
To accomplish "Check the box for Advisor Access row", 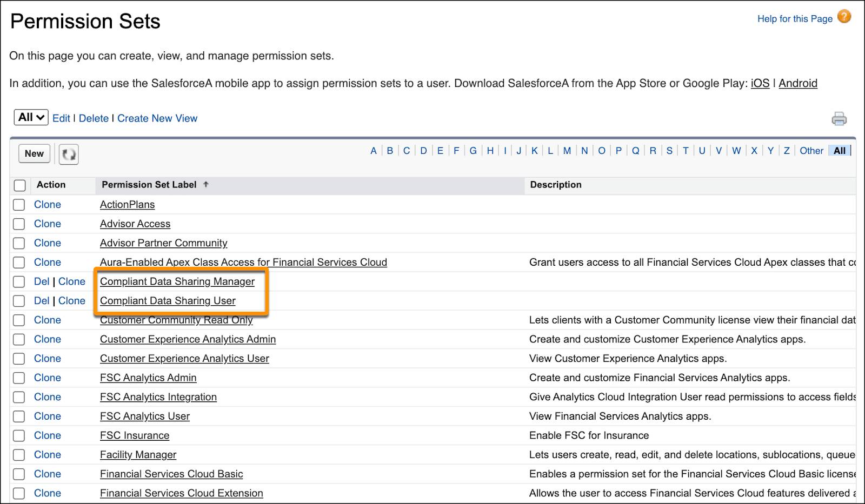I will click(19, 224).
